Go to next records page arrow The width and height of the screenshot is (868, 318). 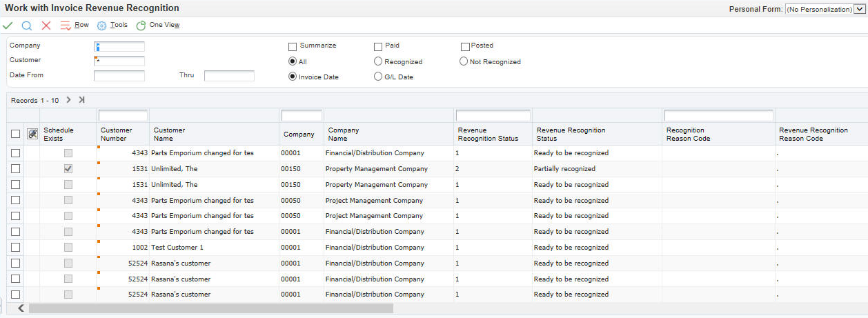(68, 100)
